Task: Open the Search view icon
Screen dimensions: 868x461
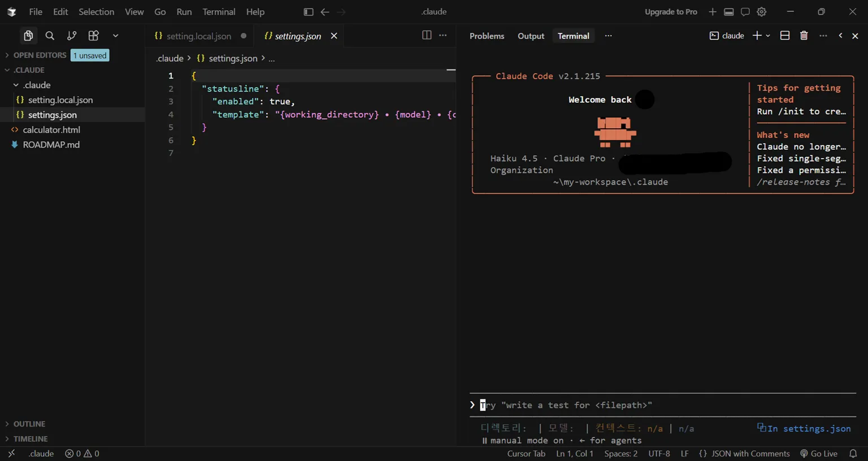Action: pos(50,36)
